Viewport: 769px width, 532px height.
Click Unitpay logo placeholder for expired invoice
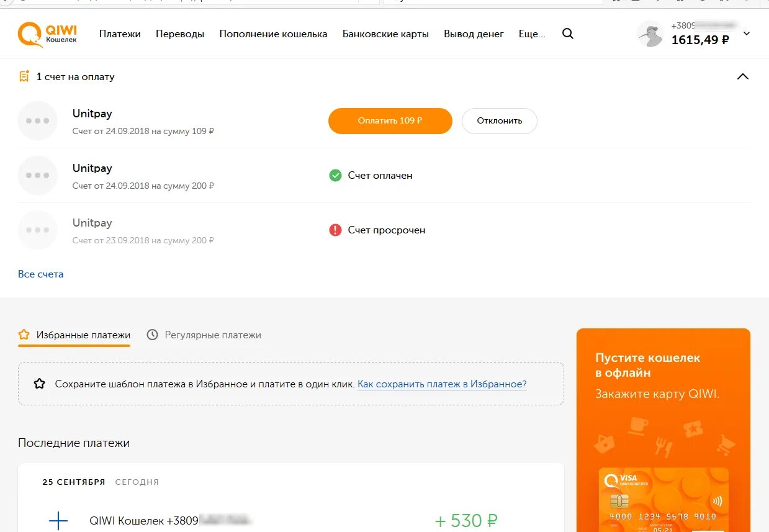(x=38, y=230)
